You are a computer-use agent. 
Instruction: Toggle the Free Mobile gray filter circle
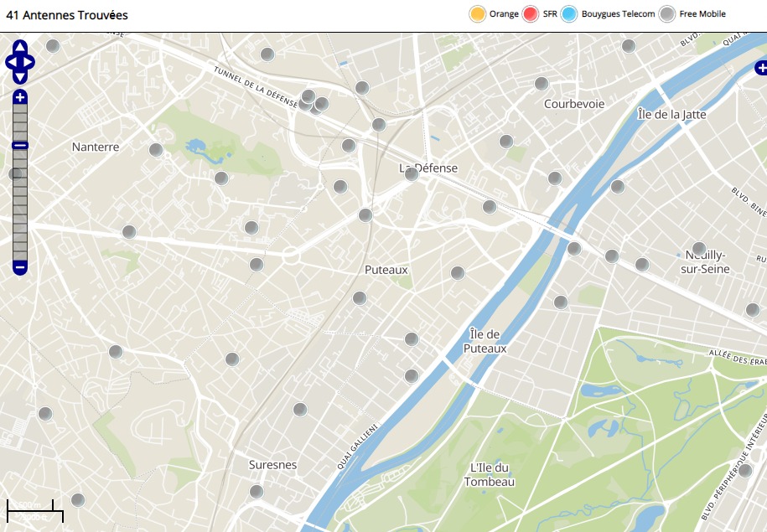click(x=667, y=14)
